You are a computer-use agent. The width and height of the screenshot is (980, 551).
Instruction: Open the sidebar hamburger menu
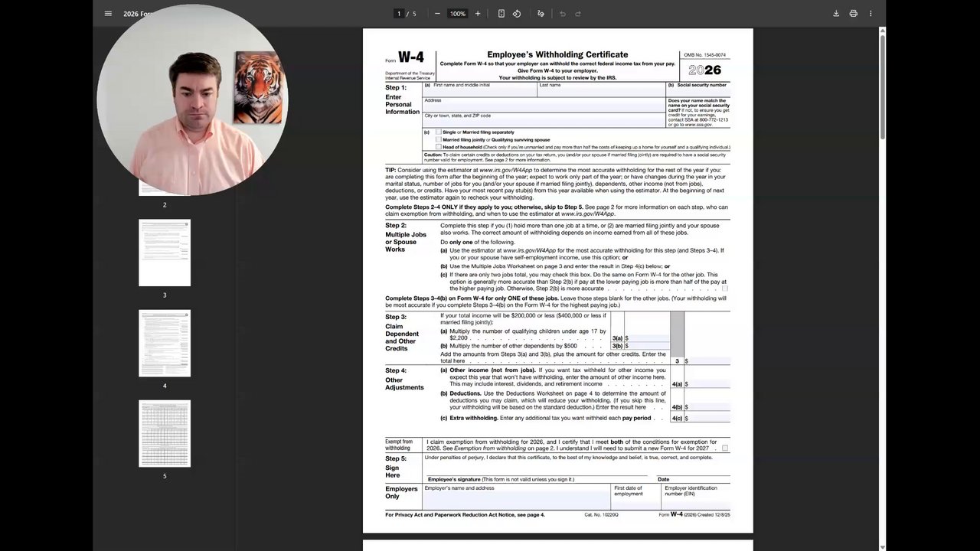pos(108,14)
